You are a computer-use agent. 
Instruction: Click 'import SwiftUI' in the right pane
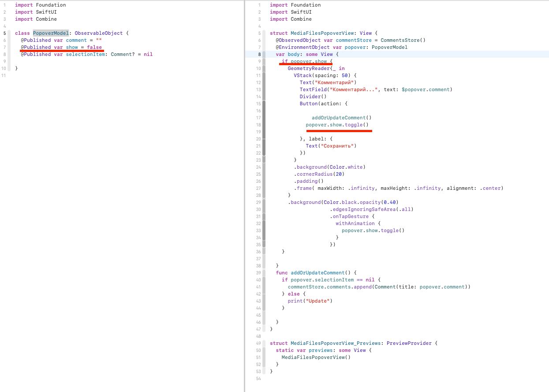(291, 12)
